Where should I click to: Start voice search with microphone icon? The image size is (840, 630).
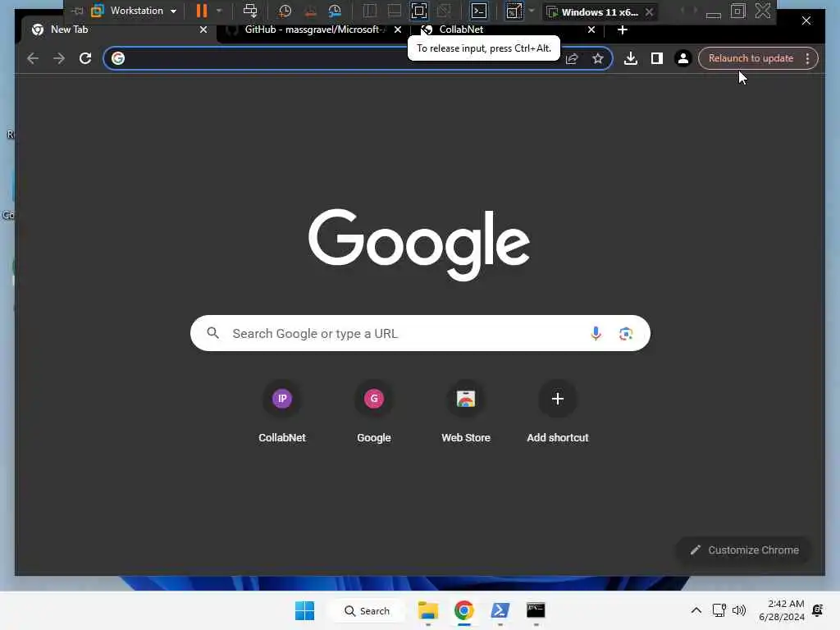coord(596,334)
